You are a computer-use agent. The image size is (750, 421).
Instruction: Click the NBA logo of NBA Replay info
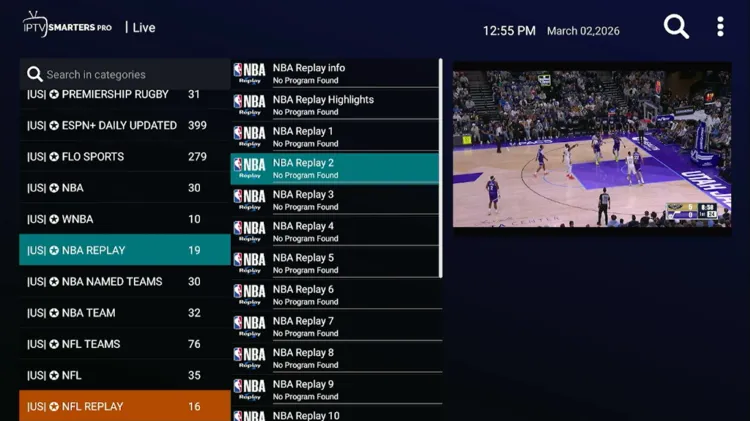(249, 73)
